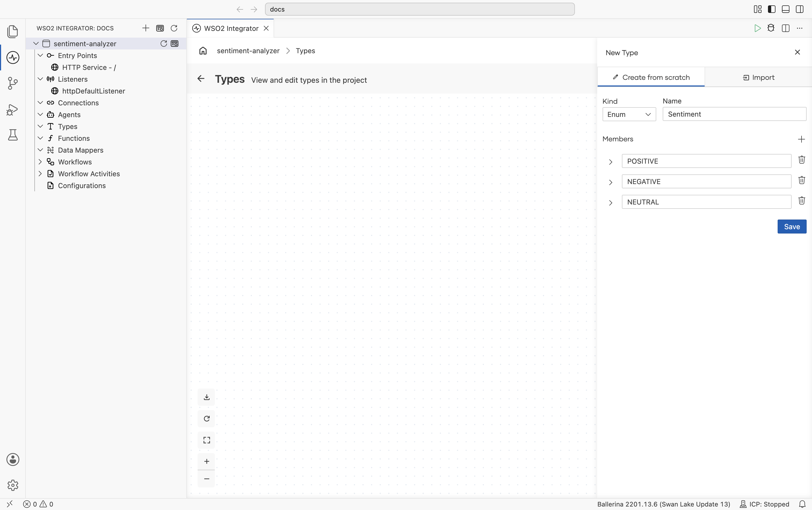Select the Create from scratch tab
Image resolution: width=812 pixels, height=510 pixels.
coord(651,77)
